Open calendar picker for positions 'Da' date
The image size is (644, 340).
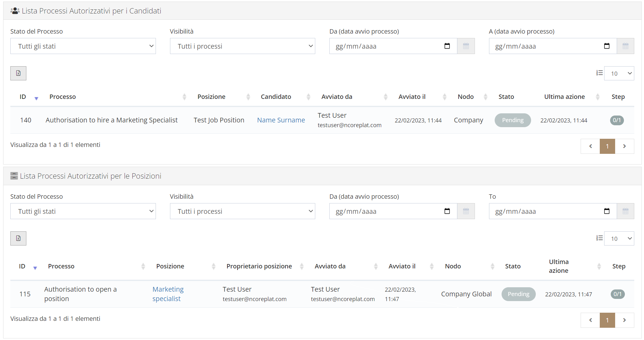[x=466, y=211]
